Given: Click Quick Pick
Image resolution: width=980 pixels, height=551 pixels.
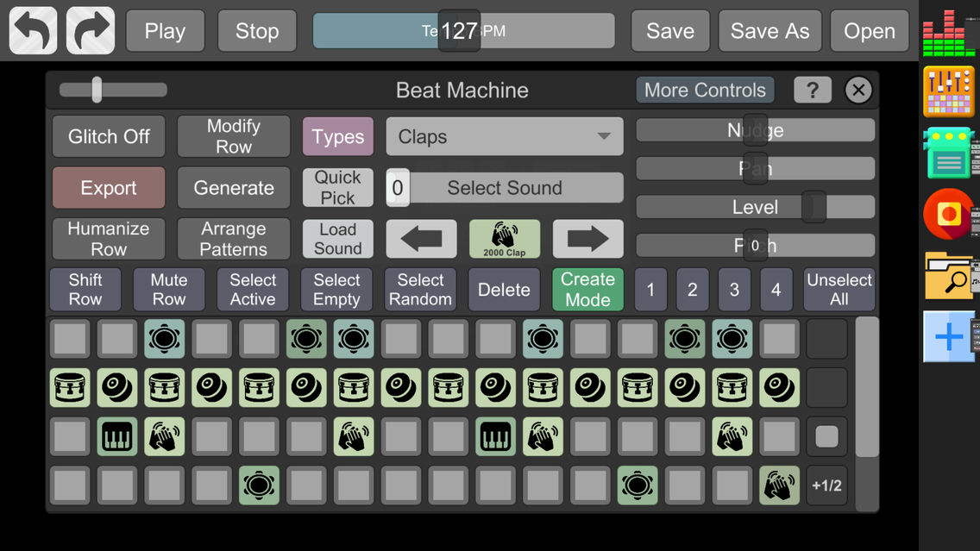Looking at the screenshot, I should click(x=338, y=187).
